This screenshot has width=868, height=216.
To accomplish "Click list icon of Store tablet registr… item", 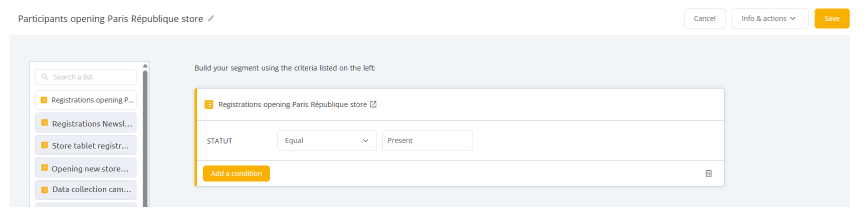I will coord(45,145).
